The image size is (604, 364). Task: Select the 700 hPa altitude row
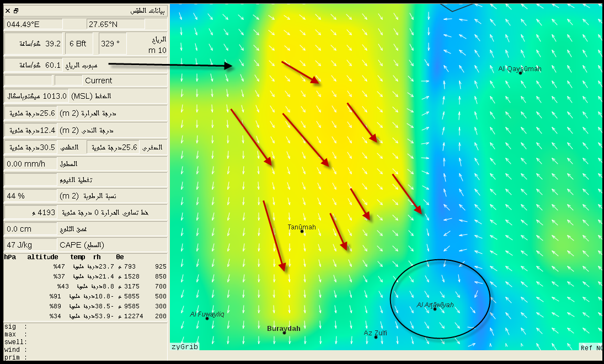pyautogui.click(x=85, y=287)
